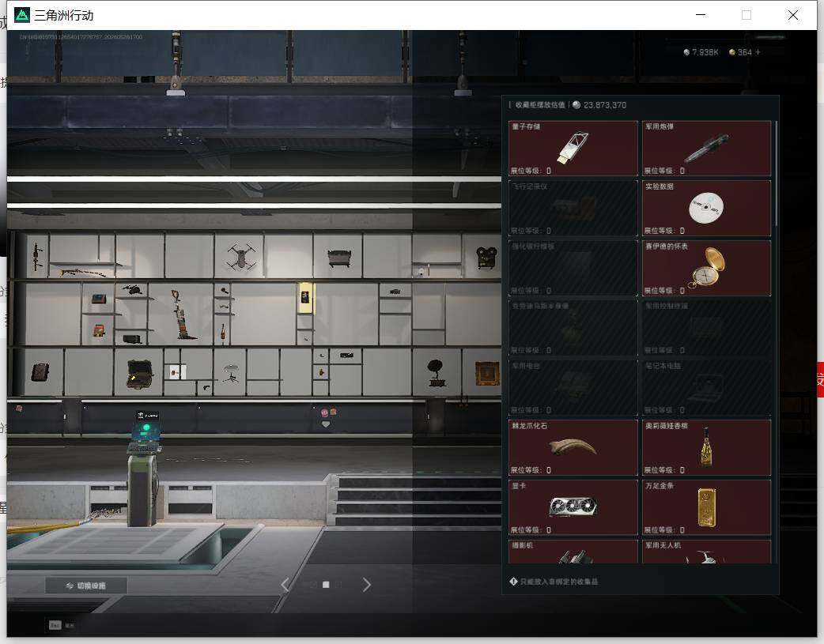Viewport: 824px width, 644px height.
Task: Select the third page indicator dot
Action: click(x=338, y=585)
